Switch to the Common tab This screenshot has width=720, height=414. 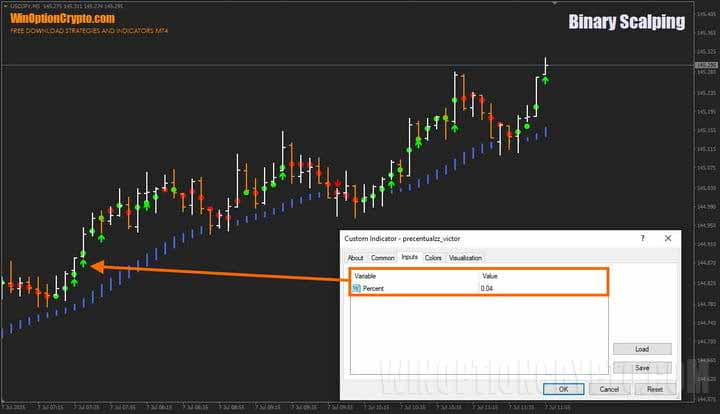[x=382, y=258]
